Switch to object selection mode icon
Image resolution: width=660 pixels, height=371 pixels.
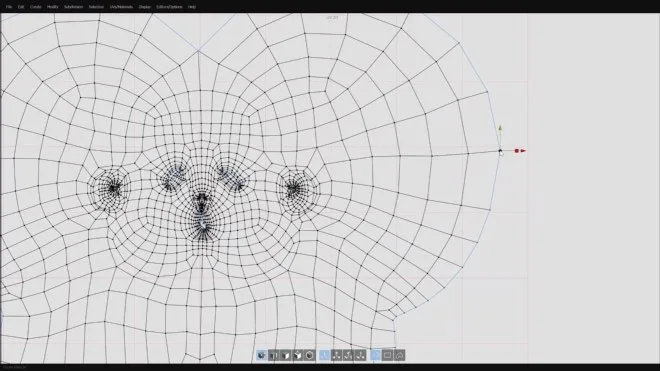309,355
